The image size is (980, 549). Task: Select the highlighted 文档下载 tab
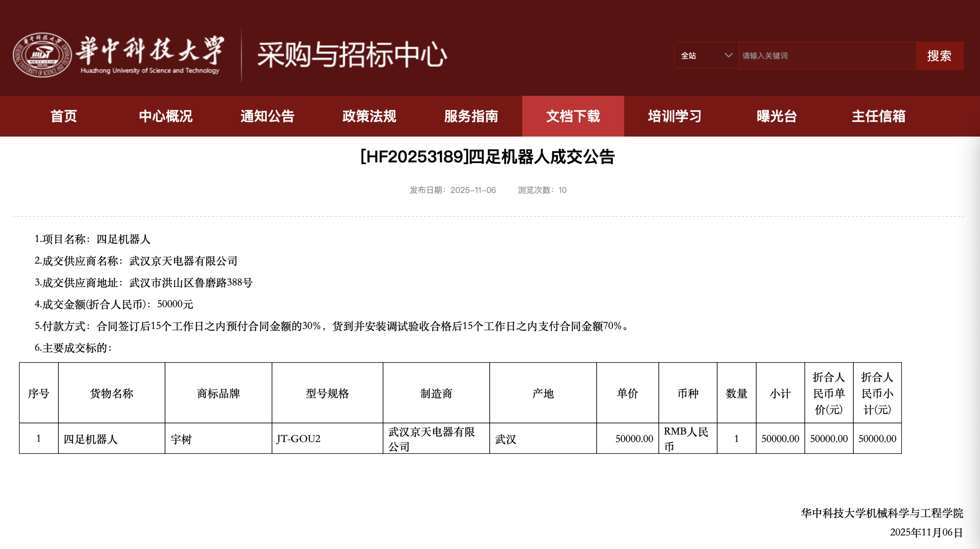[573, 116]
